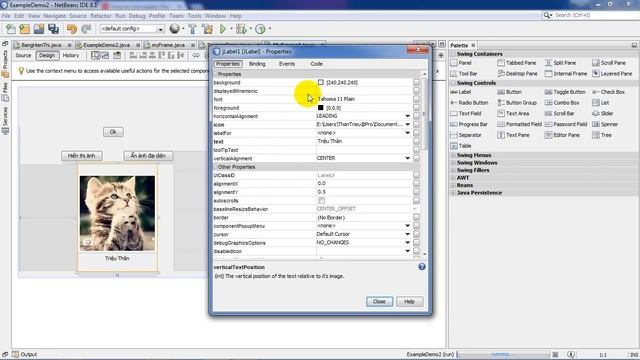Run the project with green play icon
Screen dimensions: 640x360
click(223, 29)
